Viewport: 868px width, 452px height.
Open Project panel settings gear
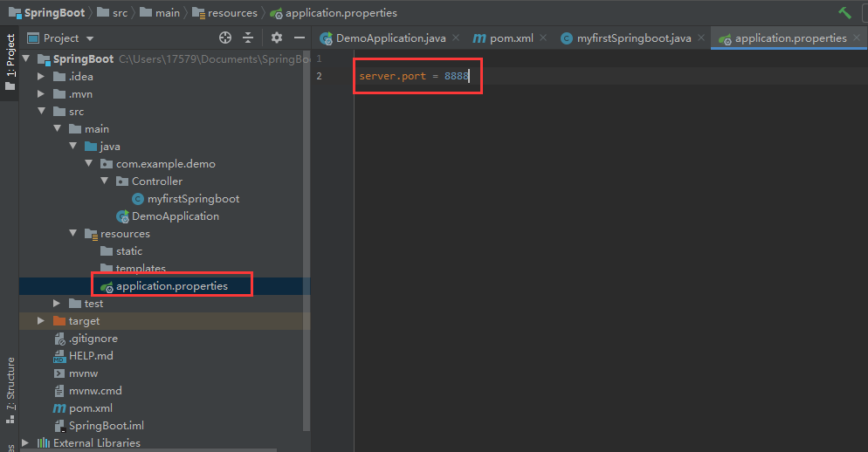pyautogui.click(x=277, y=38)
